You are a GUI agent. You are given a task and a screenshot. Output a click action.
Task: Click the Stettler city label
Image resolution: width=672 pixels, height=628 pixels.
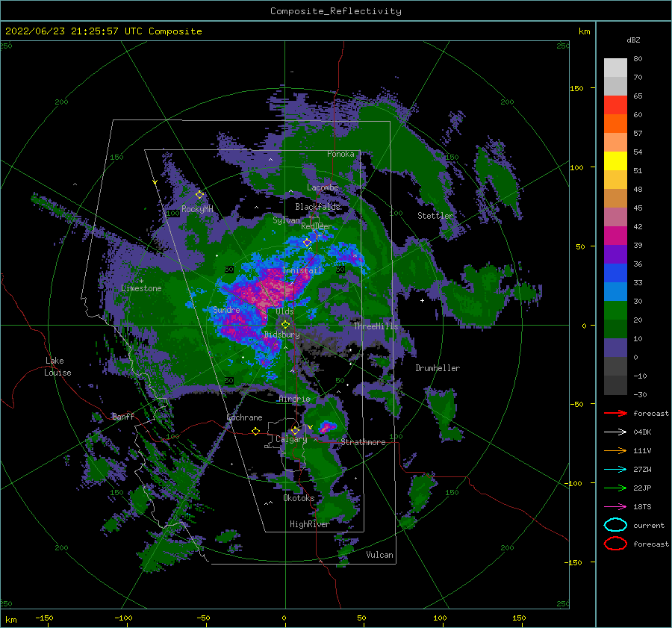point(435,216)
